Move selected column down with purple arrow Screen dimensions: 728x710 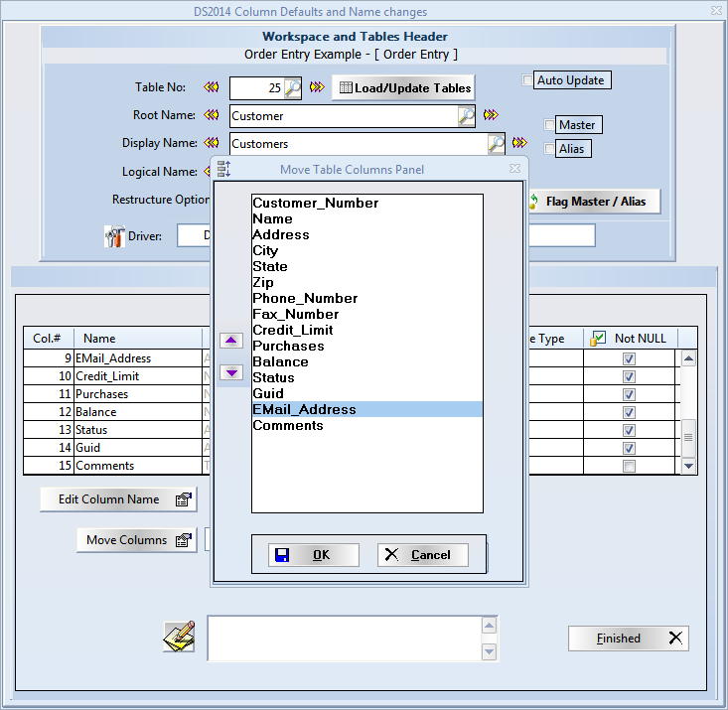[x=231, y=372]
